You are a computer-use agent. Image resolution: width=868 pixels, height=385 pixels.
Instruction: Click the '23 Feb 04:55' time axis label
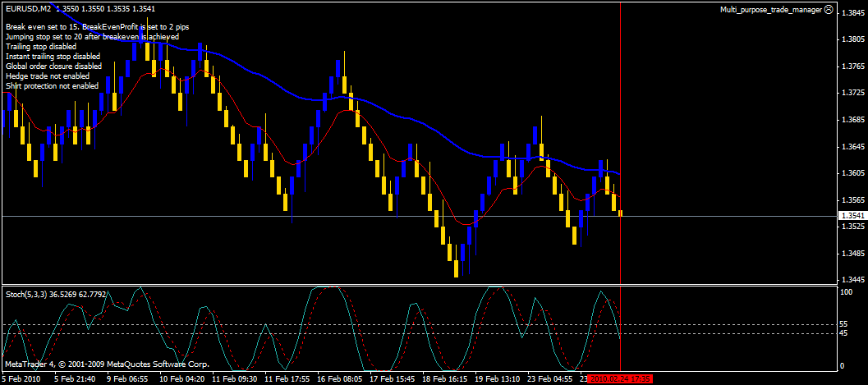click(x=549, y=379)
